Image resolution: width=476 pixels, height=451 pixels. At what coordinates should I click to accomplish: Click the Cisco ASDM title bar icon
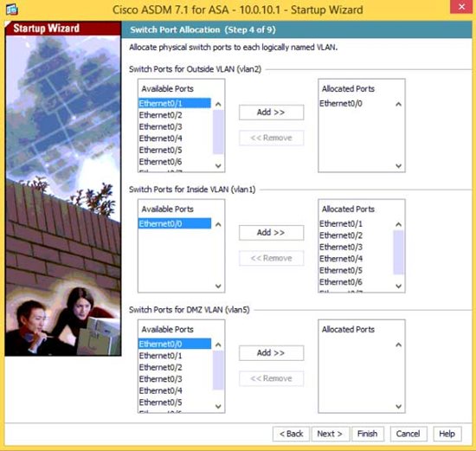(12, 10)
